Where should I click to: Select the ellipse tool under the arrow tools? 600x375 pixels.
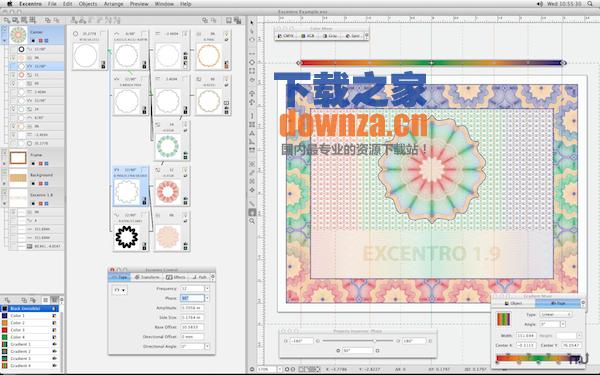click(x=252, y=40)
